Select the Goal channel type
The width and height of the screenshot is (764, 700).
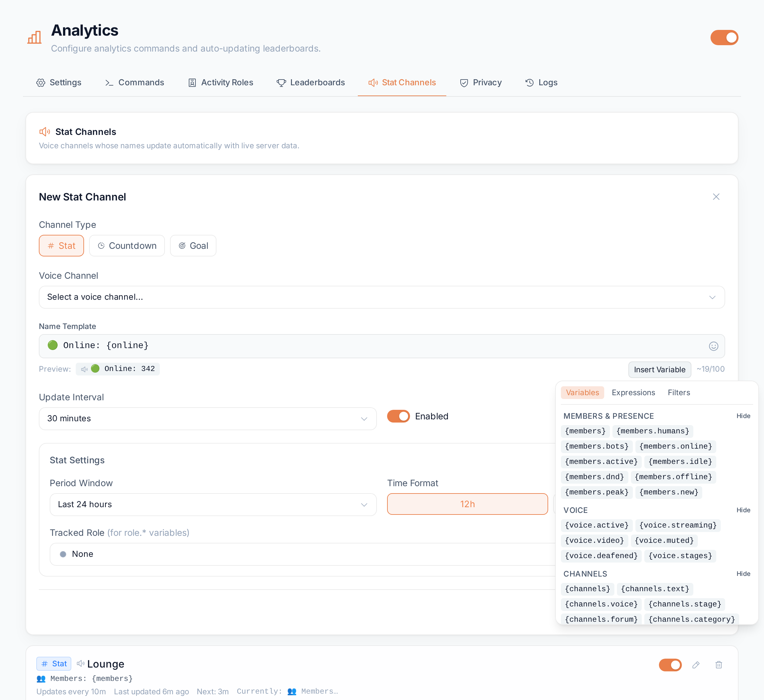coord(193,246)
